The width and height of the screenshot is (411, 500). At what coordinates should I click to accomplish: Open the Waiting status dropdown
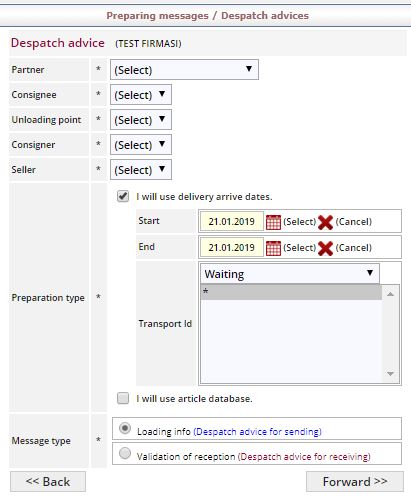tap(290, 274)
